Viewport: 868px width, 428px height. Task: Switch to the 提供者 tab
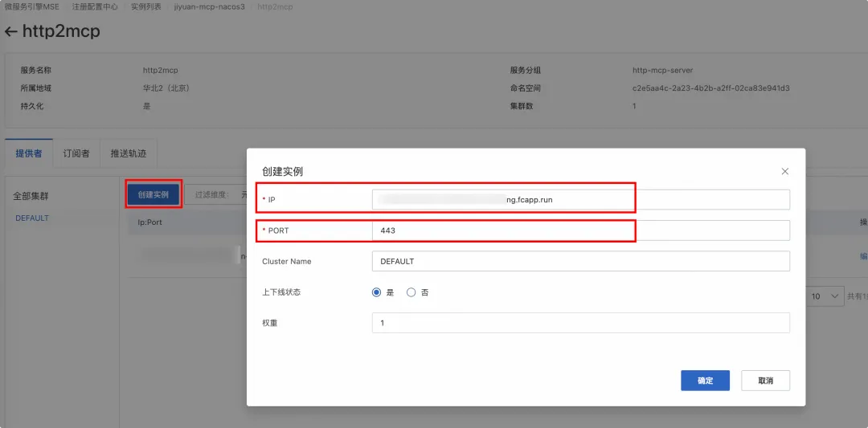pyautogui.click(x=29, y=153)
